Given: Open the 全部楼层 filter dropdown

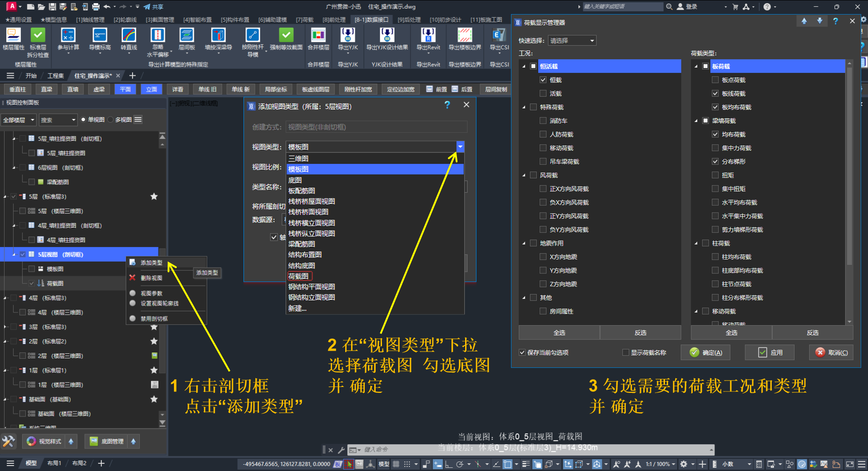Looking at the screenshot, I should point(18,120).
